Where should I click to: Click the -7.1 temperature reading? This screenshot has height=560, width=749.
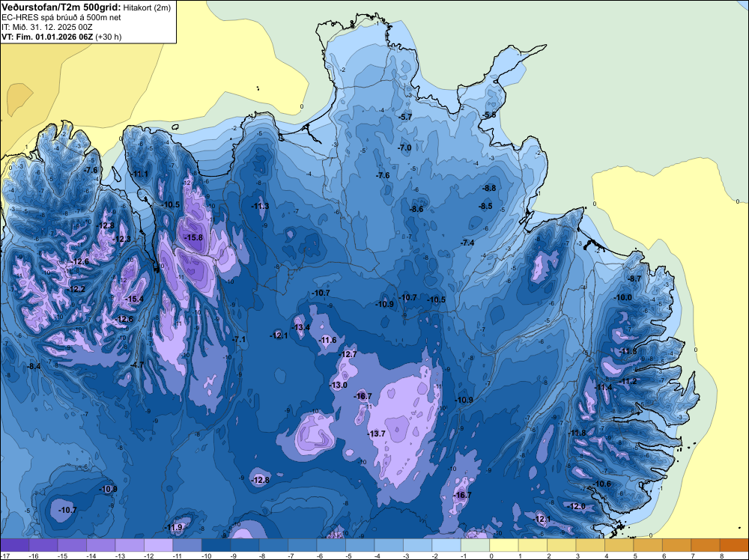pyautogui.click(x=239, y=339)
